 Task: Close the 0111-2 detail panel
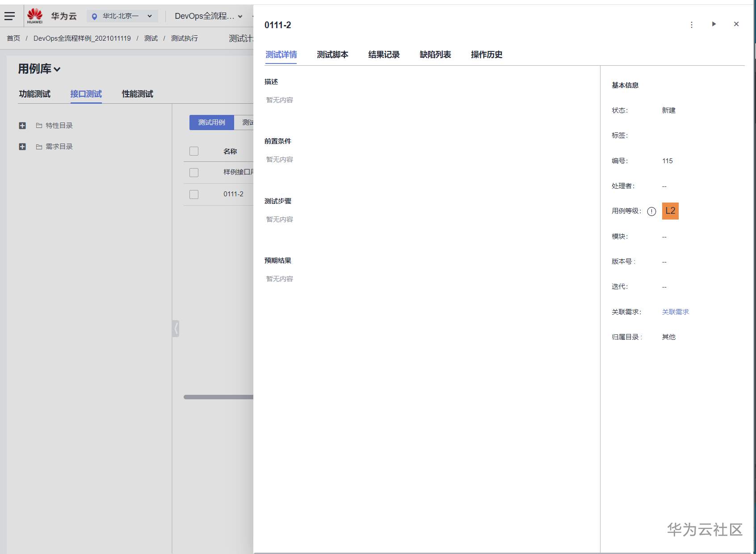tap(736, 24)
